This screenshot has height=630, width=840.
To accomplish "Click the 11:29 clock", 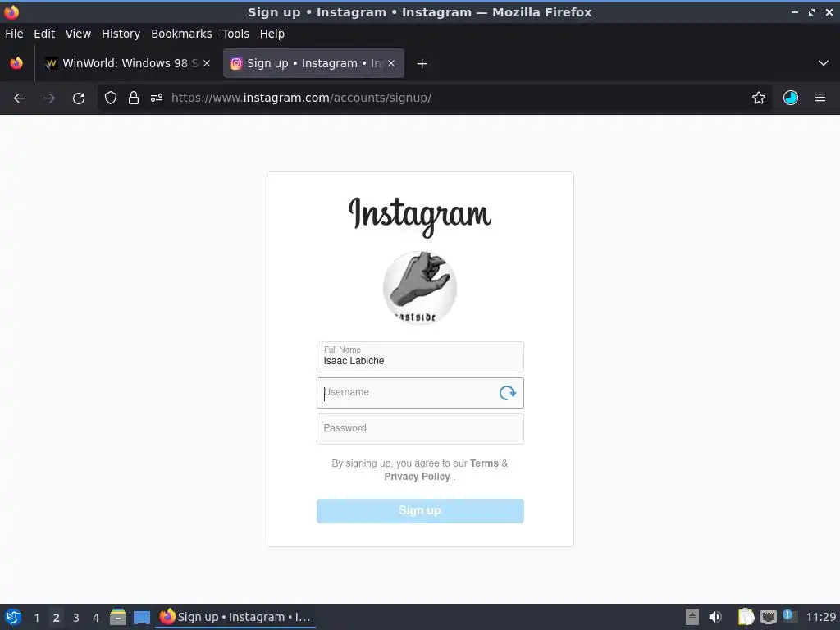I will coord(820,617).
